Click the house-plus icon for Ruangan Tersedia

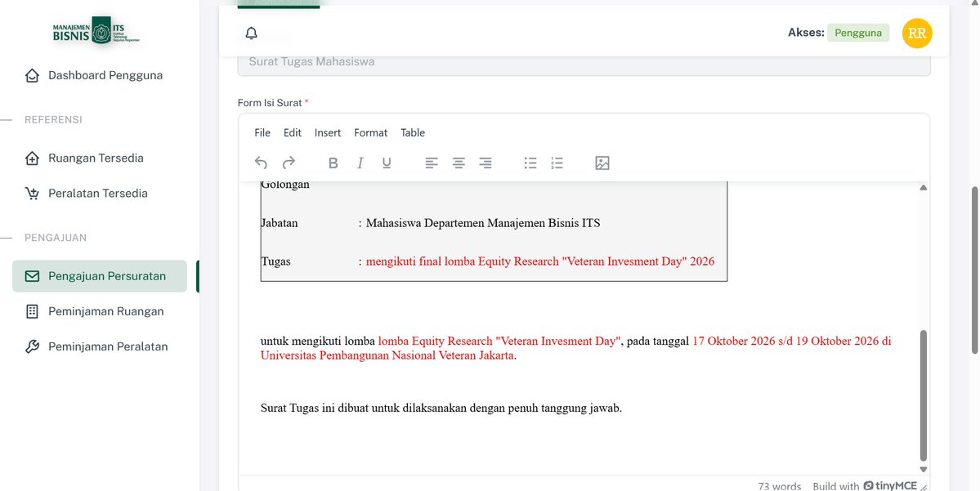(x=32, y=158)
